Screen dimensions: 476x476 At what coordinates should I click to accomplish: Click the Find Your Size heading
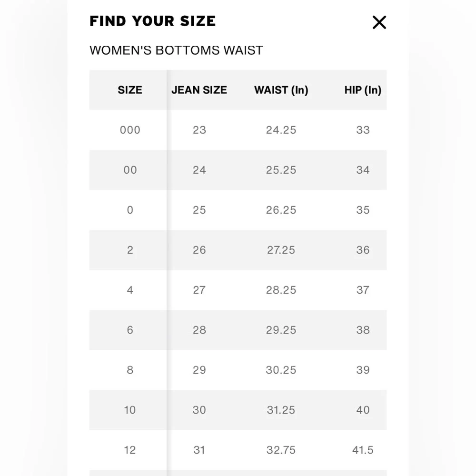tap(153, 21)
